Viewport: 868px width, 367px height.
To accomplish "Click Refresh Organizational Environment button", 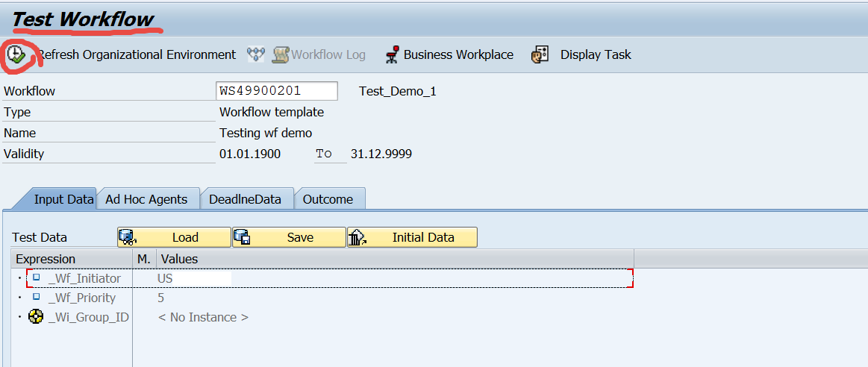I will [136, 54].
